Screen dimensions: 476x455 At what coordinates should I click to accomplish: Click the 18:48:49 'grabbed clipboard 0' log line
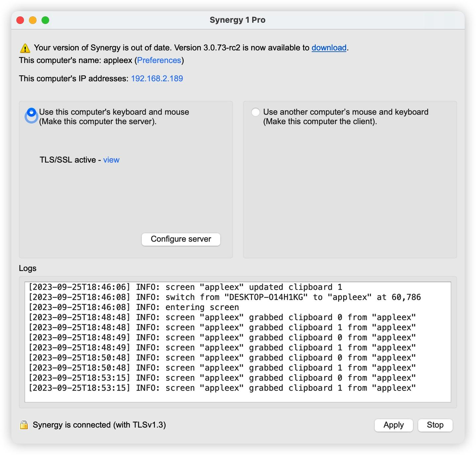coord(222,338)
